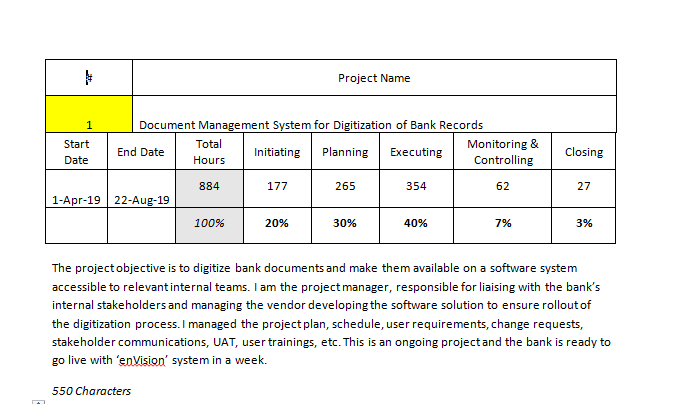Click the 20% Initiating percentage
The width and height of the screenshot is (687, 404).
coord(277,223)
